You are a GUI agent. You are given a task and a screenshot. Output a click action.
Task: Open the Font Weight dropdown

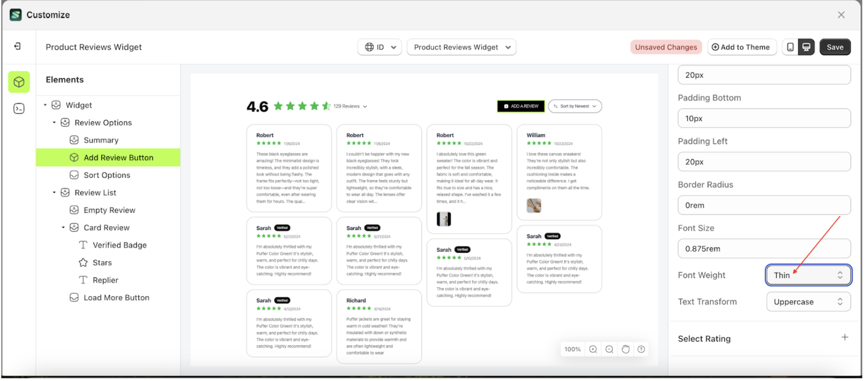click(808, 275)
